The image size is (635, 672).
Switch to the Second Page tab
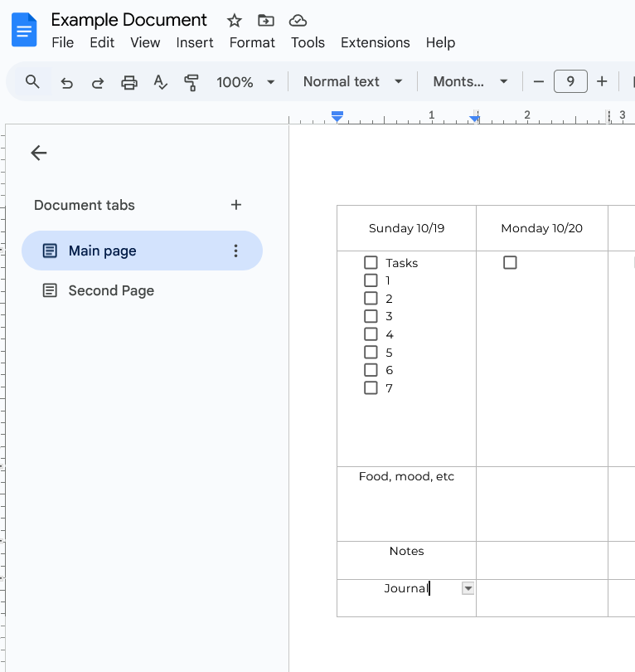(x=111, y=290)
